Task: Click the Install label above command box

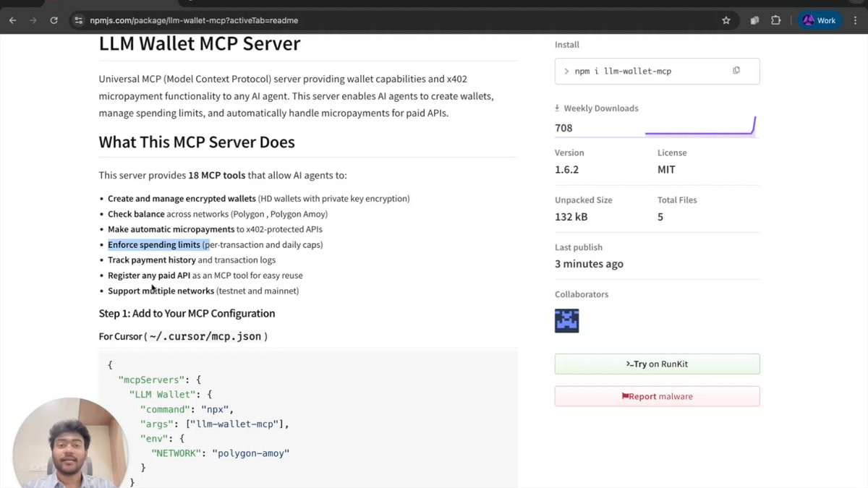Action: click(567, 45)
